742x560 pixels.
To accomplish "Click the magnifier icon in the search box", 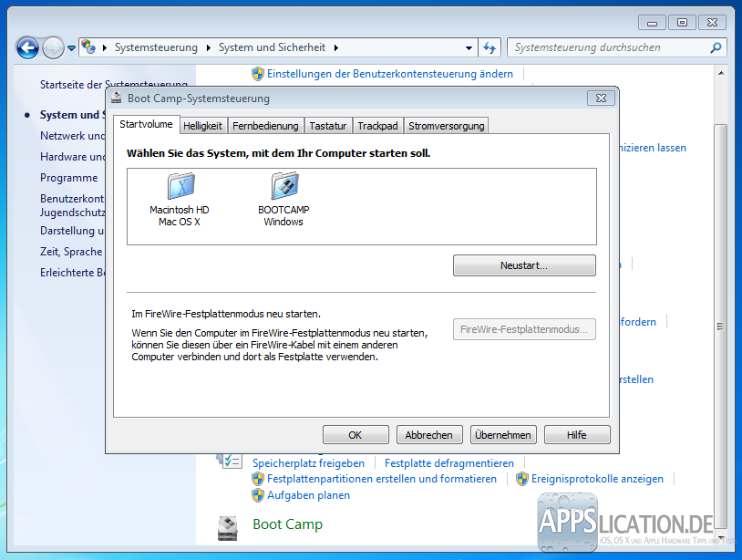I will pos(716,47).
